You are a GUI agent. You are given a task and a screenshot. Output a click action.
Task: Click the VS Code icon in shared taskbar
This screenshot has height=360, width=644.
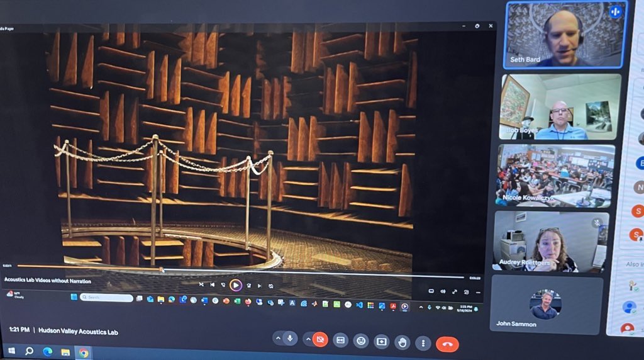click(359, 305)
